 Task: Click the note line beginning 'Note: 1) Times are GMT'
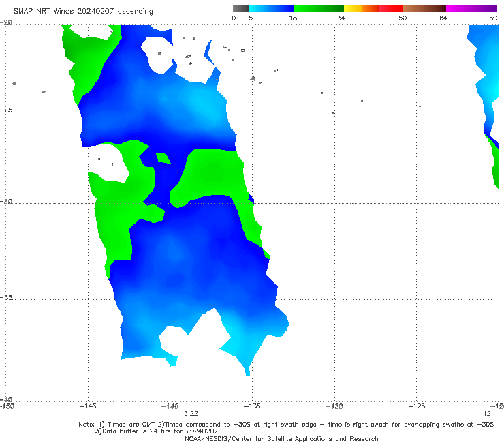click(x=286, y=425)
